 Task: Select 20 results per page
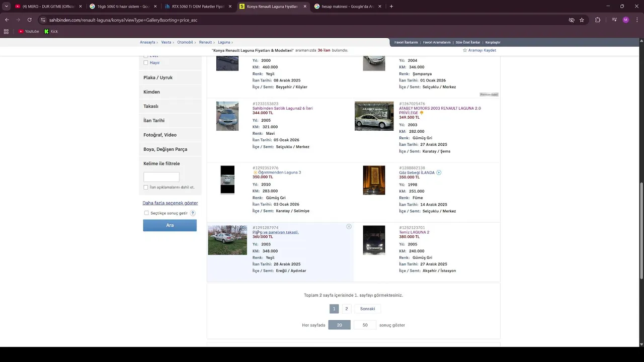click(x=339, y=325)
